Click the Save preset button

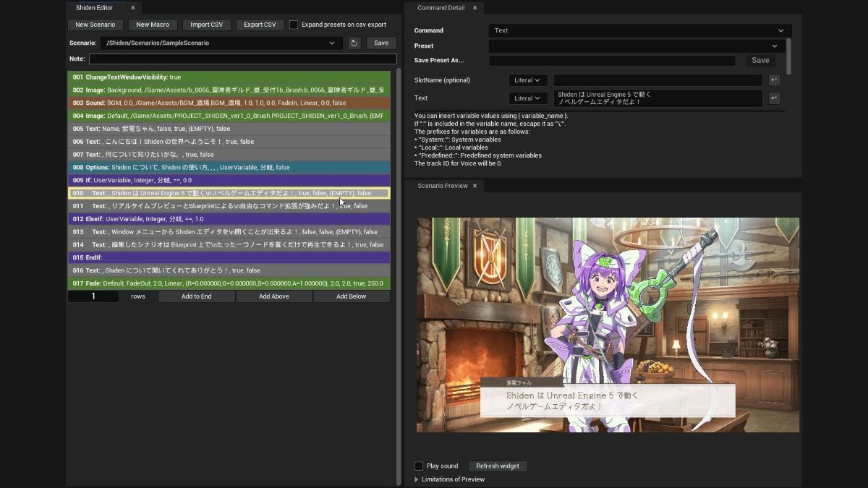click(x=760, y=61)
